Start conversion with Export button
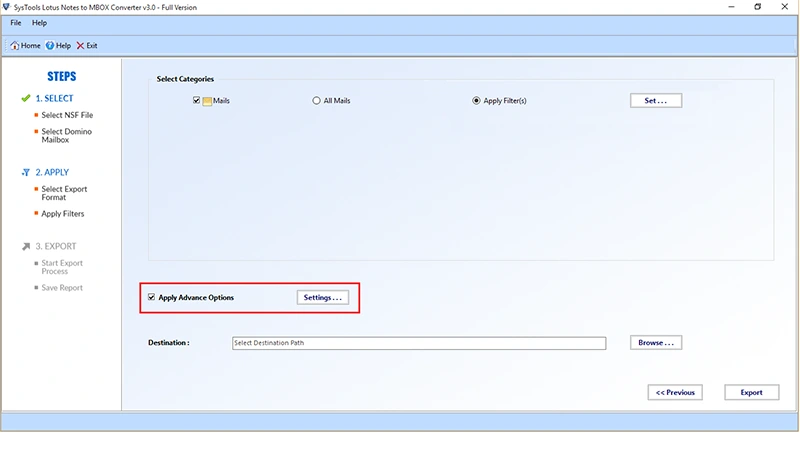Screen dimensions: 800x450 752,392
